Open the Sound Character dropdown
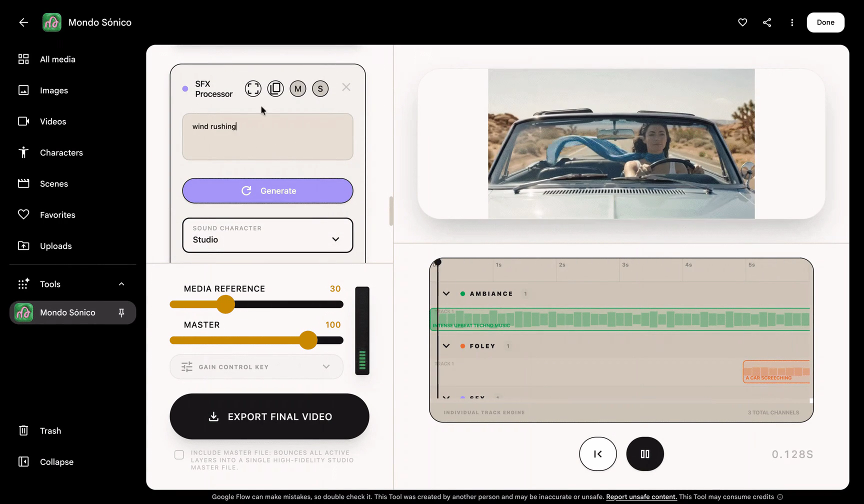The image size is (864, 504). click(267, 235)
